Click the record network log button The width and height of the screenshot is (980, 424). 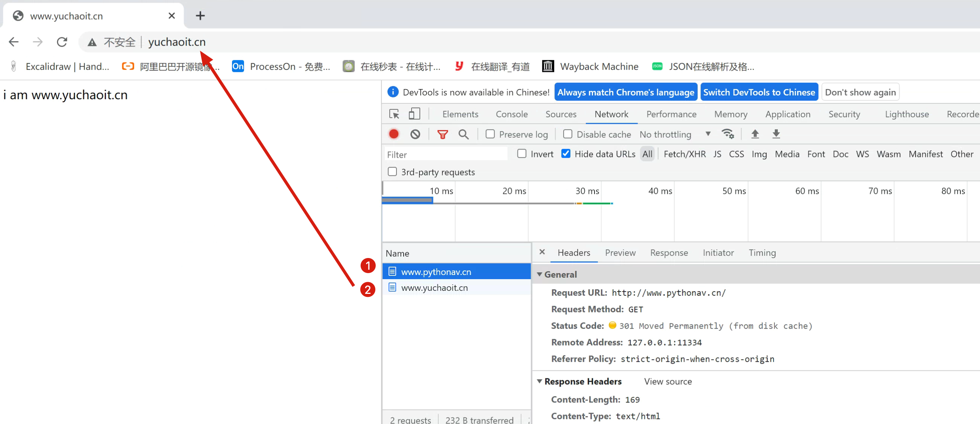click(x=394, y=134)
